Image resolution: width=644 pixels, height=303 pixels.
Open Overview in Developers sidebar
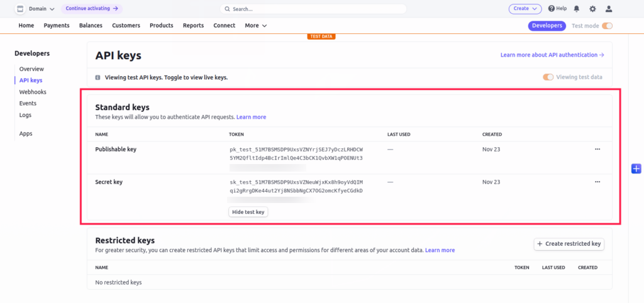tap(31, 69)
